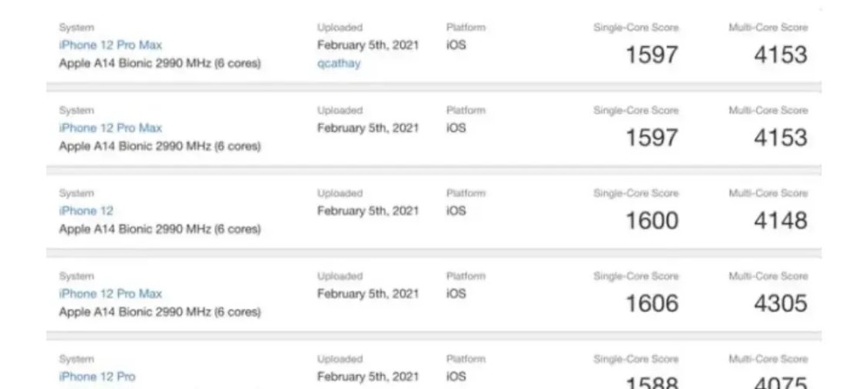
Task: Open the qcathay uploader profile link
Action: click(339, 63)
